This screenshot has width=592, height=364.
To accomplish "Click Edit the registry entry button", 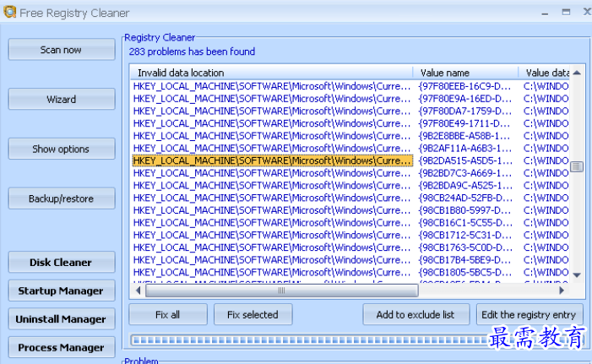I will [529, 315].
